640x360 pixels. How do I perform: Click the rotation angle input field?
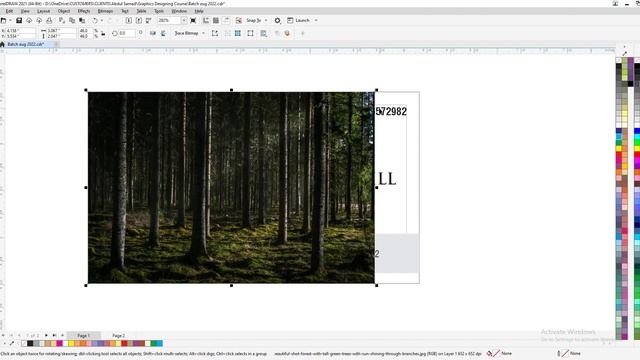[127, 33]
